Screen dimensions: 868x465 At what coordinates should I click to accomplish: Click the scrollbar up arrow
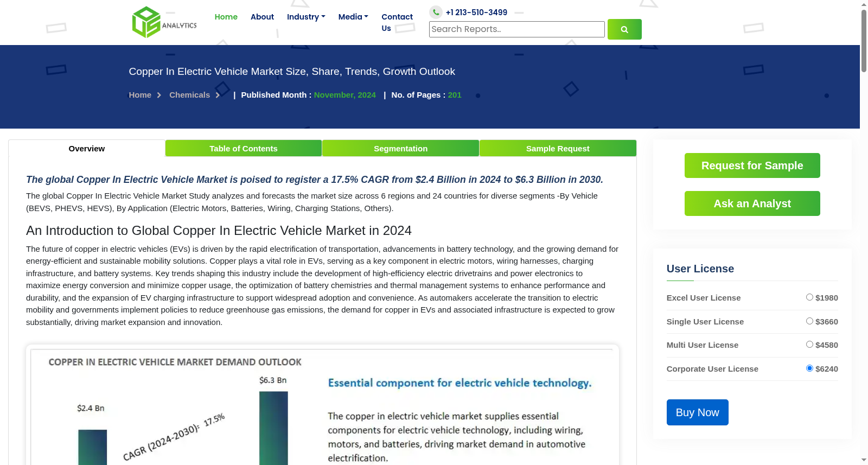coord(864,4)
